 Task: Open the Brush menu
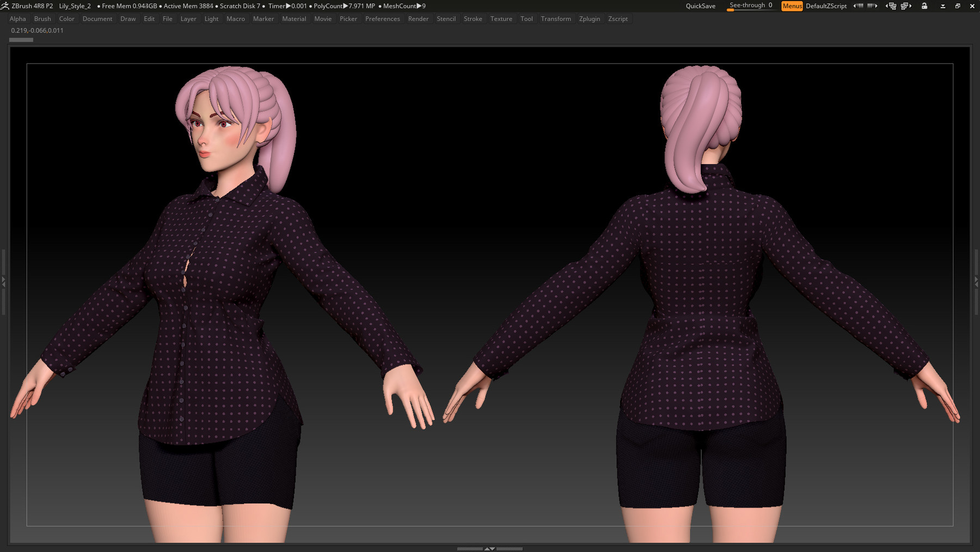(x=42, y=19)
